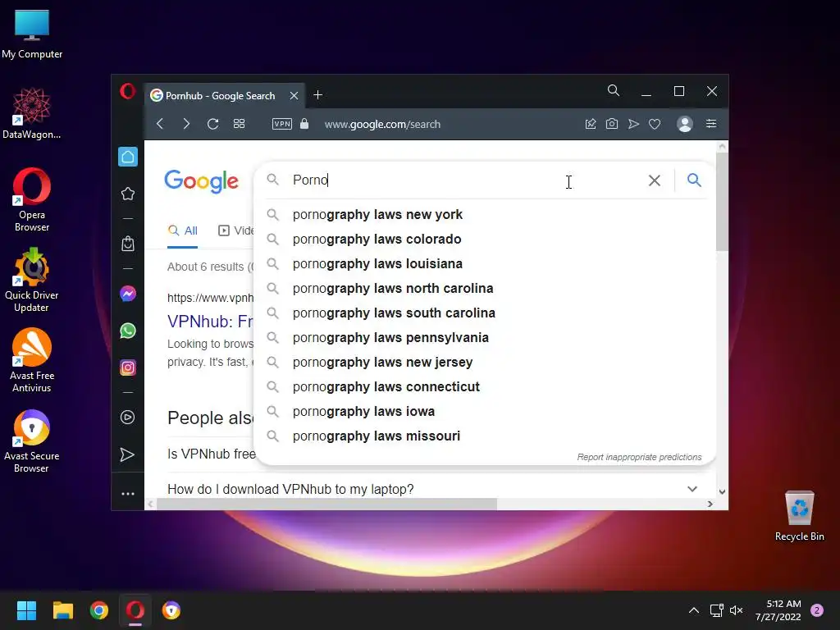Open Instagram in sidebar
The height and width of the screenshot is (630, 840).
(127, 367)
